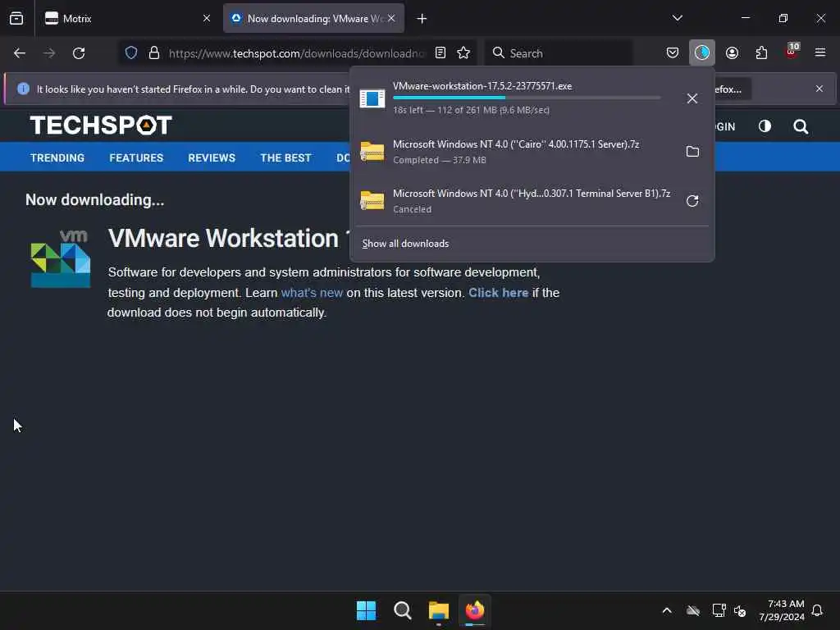Toggle the dark/light theme icon
The width and height of the screenshot is (840, 630).
tap(765, 126)
